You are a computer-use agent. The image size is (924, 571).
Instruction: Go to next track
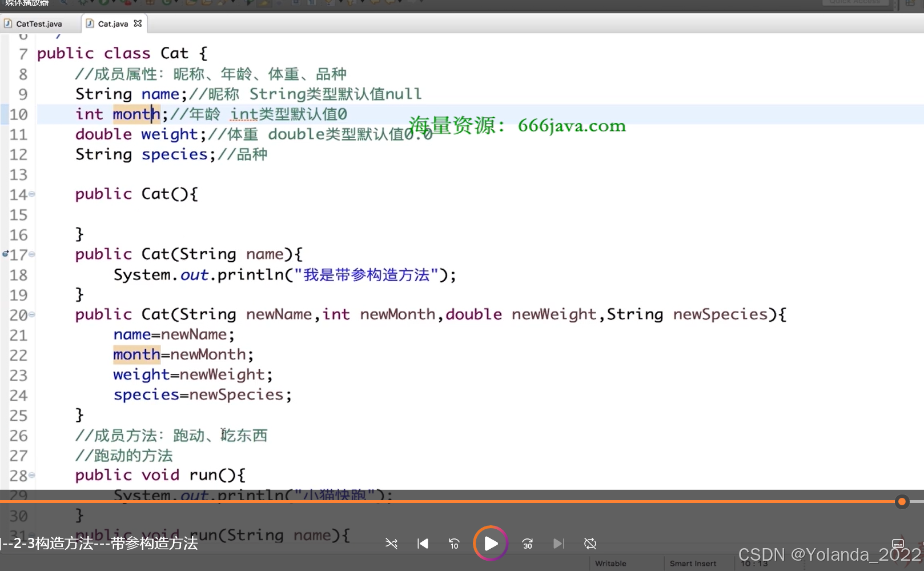point(559,544)
